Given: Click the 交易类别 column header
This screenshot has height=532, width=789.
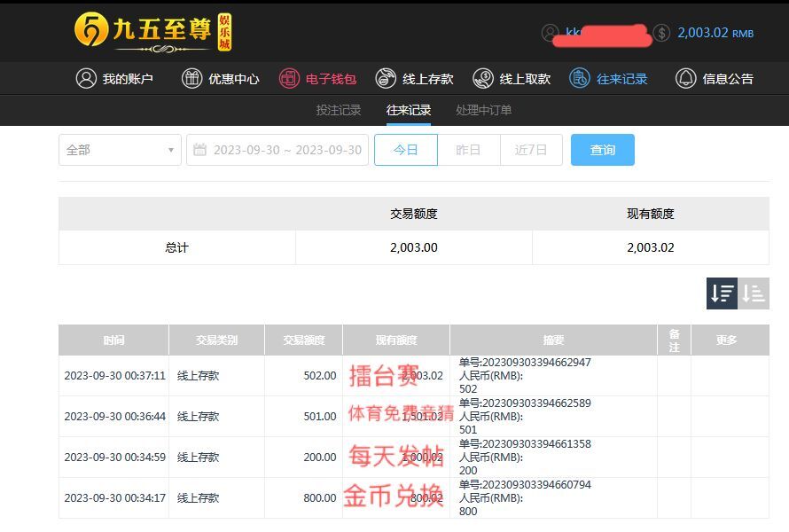Looking at the screenshot, I should 217,340.
